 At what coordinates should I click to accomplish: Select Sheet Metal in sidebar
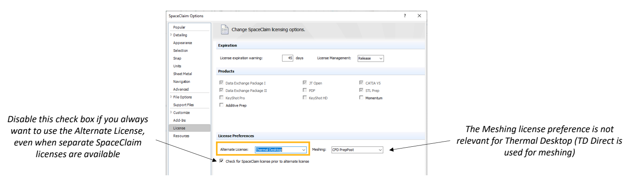coord(182,74)
